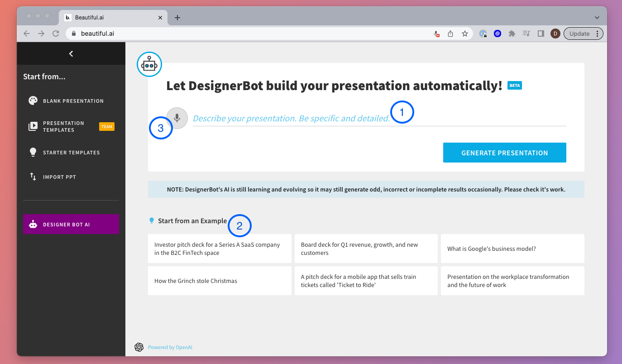This screenshot has width=622, height=364.
Task: Open the Chrome three-dot menu
Action: click(x=598, y=34)
